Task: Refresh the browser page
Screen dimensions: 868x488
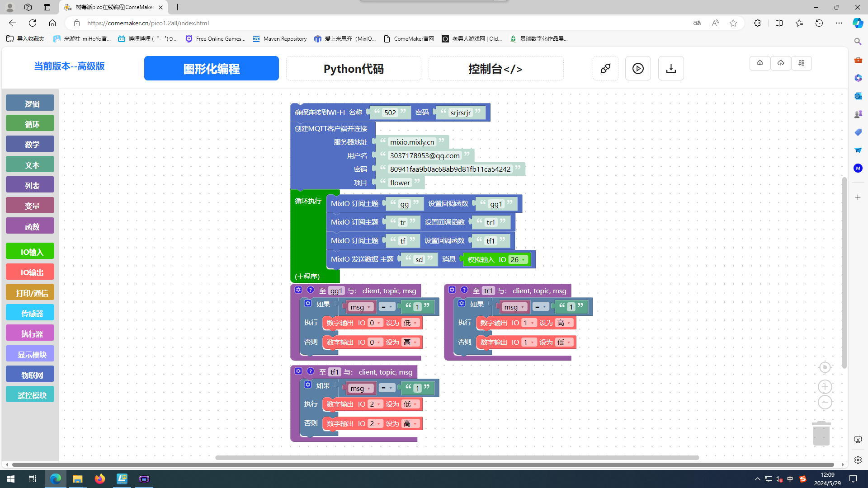Action: click(x=33, y=23)
